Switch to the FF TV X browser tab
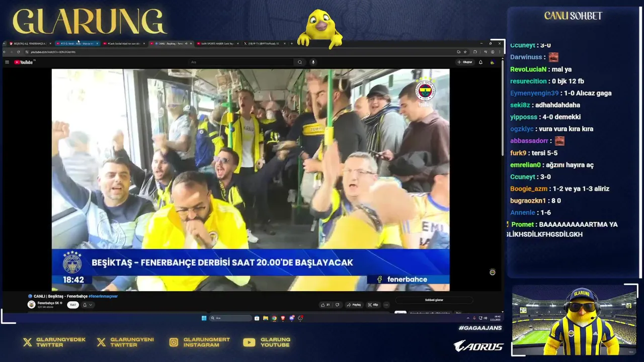644x362 pixels. click(x=265, y=44)
